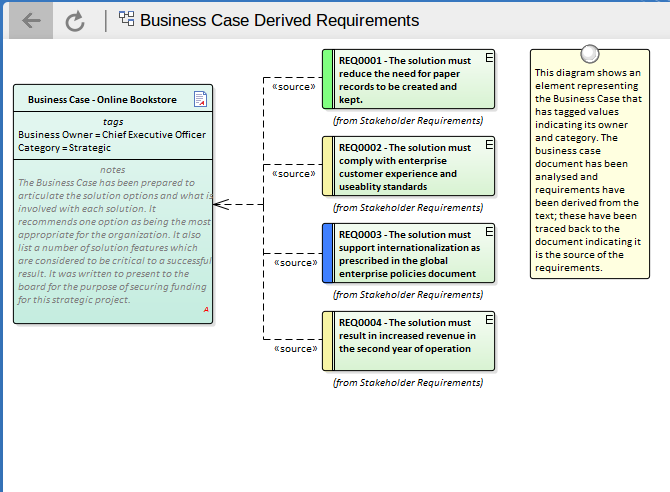Click the E marker on REQ0003
Image resolution: width=670 pixels, height=492 pixels.
coord(489,234)
